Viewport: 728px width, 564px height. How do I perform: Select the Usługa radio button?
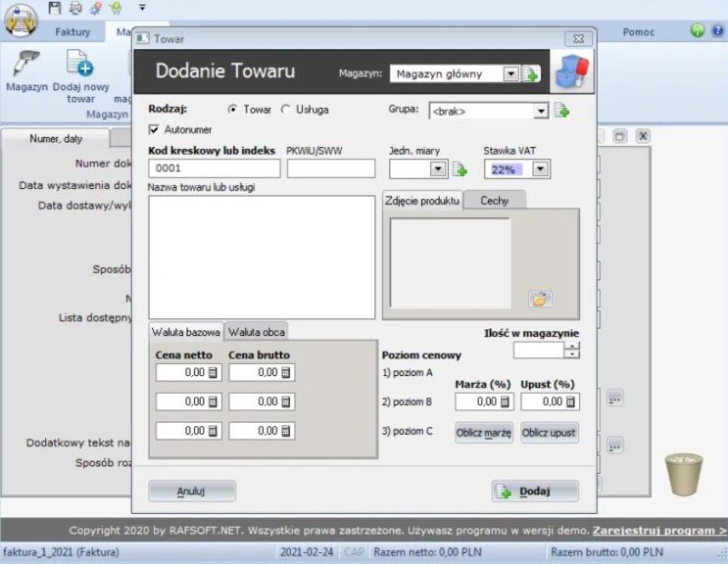[286, 110]
